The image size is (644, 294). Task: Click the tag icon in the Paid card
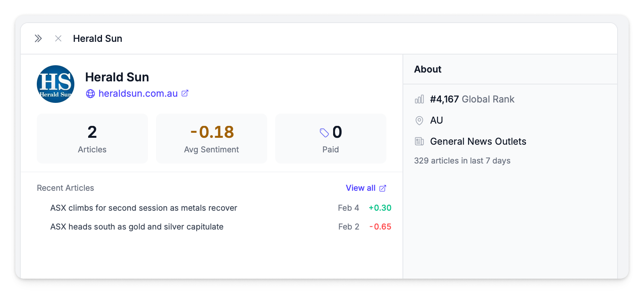(324, 133)
